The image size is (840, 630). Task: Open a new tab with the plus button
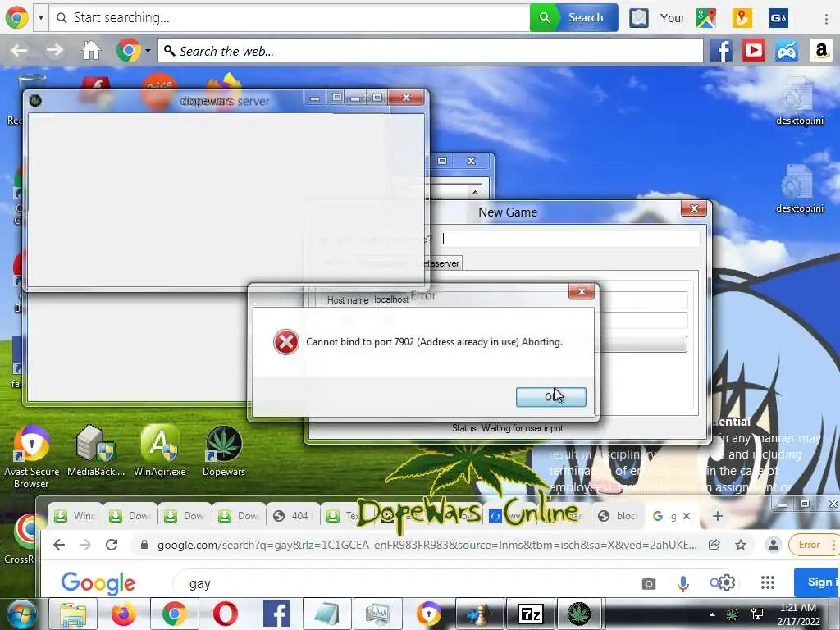pos(717,516)
